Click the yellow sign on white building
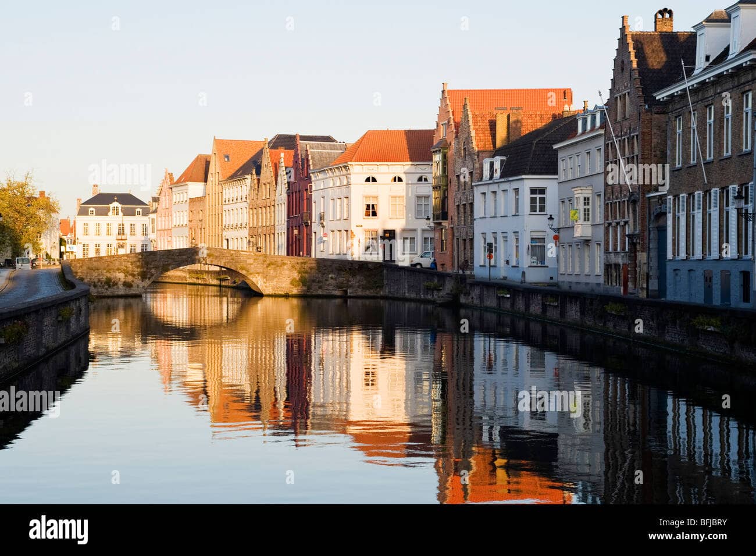Image resolution: width=756 pixels, height=556 pixels. [573, 215]
